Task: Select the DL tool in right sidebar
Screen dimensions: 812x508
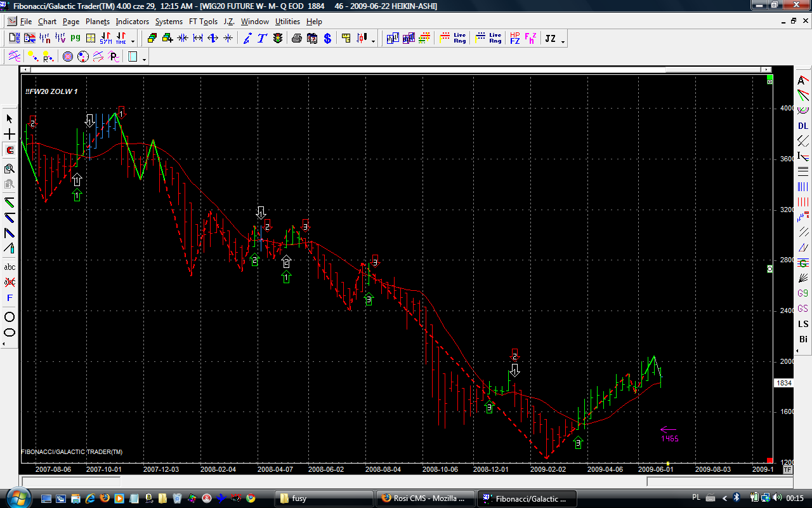Action: (803, 126)
